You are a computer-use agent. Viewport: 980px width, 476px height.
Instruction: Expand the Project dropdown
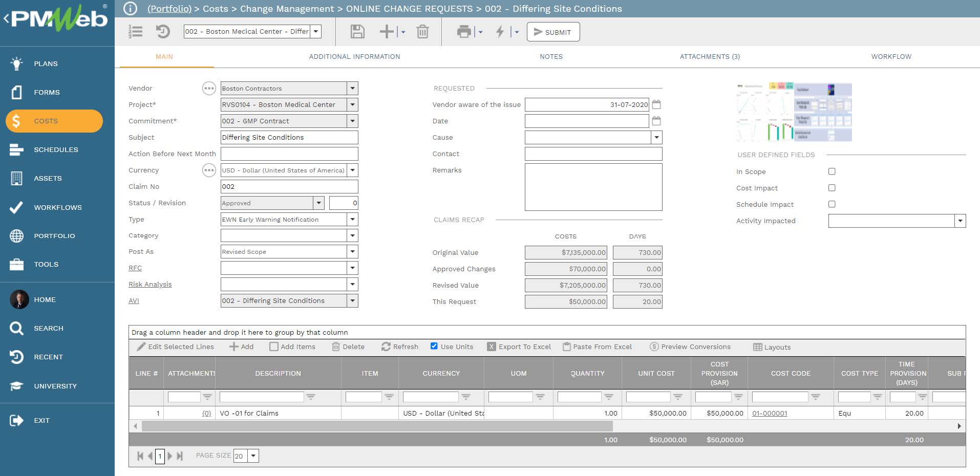point(352,104)
